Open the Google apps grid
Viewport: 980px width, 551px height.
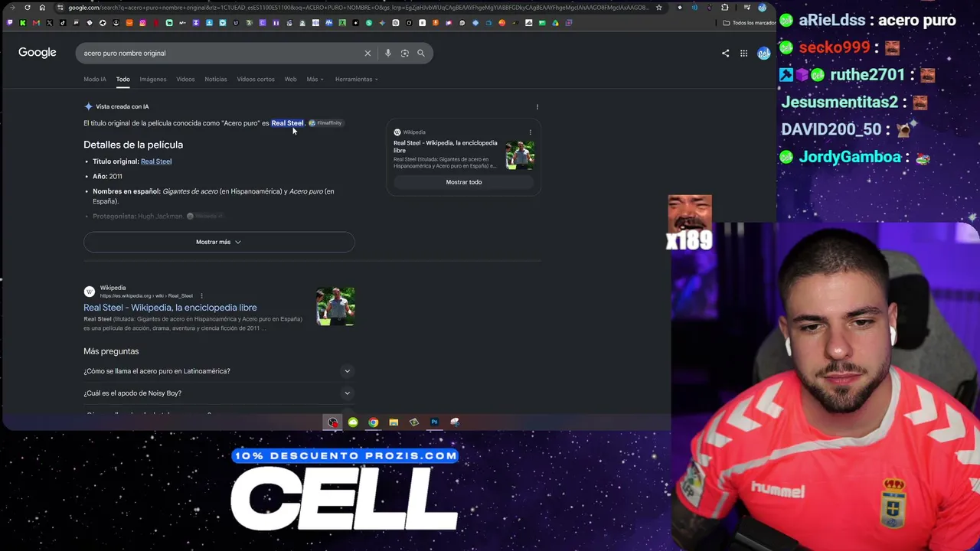point(743,54)
